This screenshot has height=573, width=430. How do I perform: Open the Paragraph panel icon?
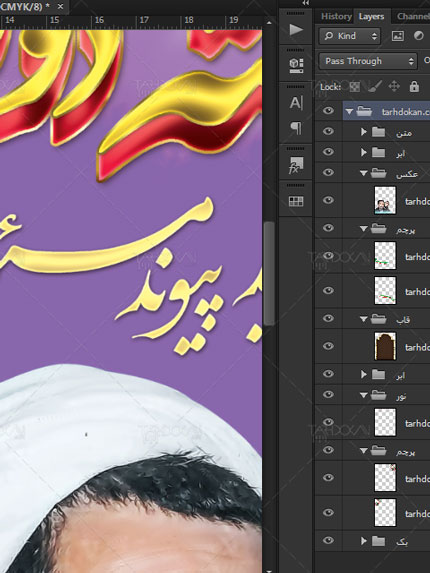296,128
